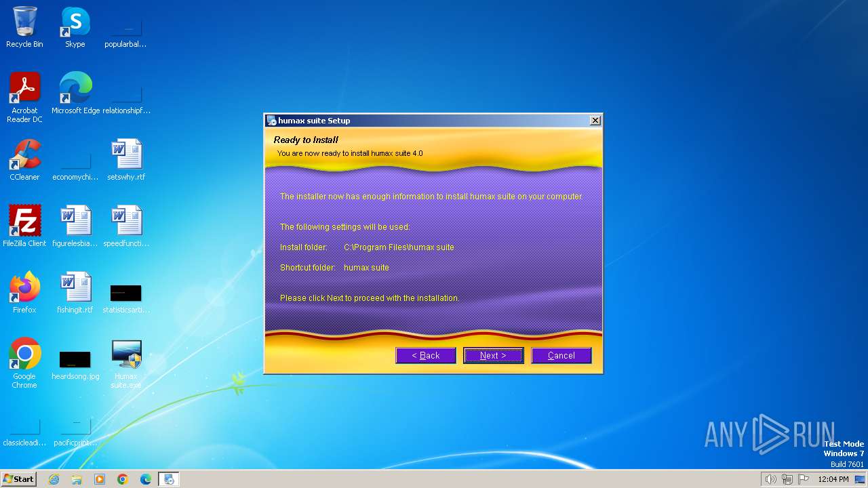
Task: Go back with the Back button
Action: (426, 355)
